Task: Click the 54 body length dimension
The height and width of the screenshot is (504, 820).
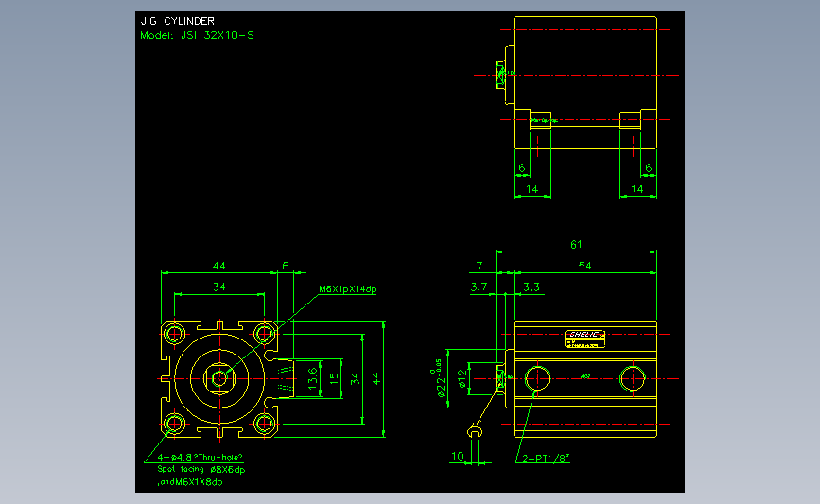Action: (584, 266)
